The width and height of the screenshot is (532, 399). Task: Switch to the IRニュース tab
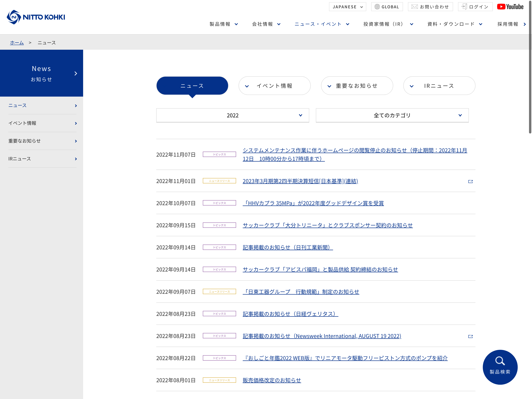(439, 86)
